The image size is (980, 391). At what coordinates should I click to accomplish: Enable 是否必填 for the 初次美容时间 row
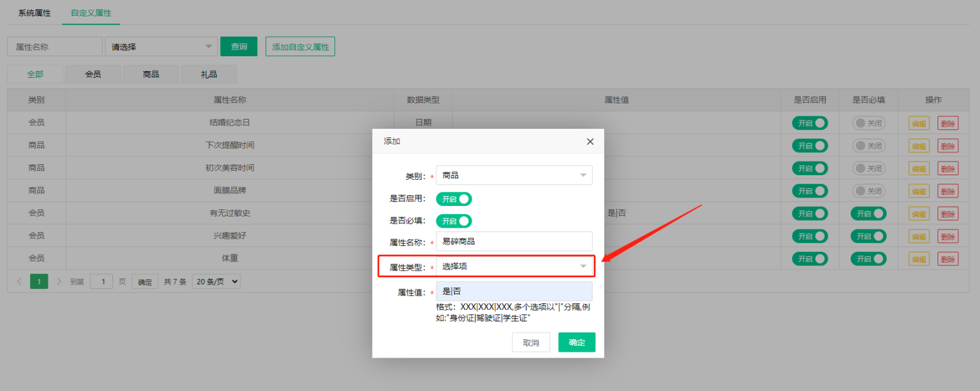click(869, 168)
